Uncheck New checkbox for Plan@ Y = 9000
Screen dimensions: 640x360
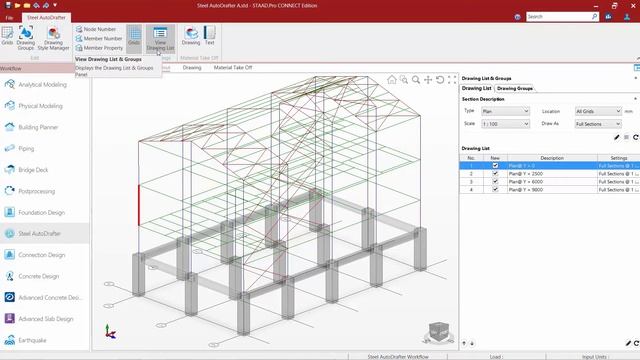point(495,189)
